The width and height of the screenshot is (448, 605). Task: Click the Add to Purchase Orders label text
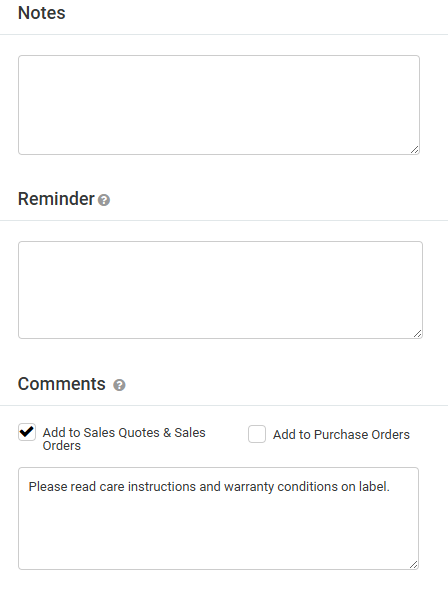[341, 435]
